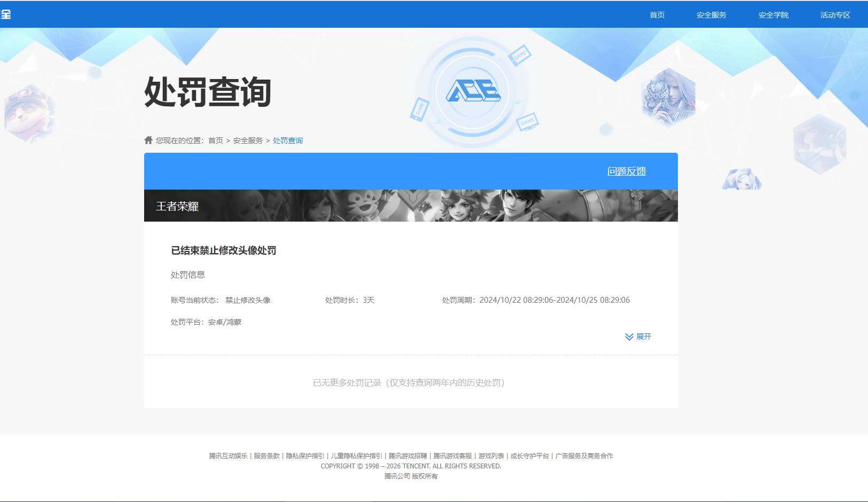Open 活动专区 in the top navigation

(x=835, y=15)
